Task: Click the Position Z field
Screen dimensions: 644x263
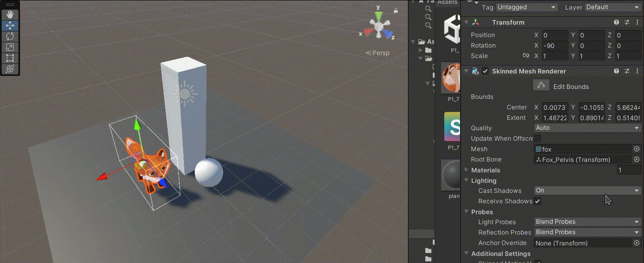Action: pos(629,35)
